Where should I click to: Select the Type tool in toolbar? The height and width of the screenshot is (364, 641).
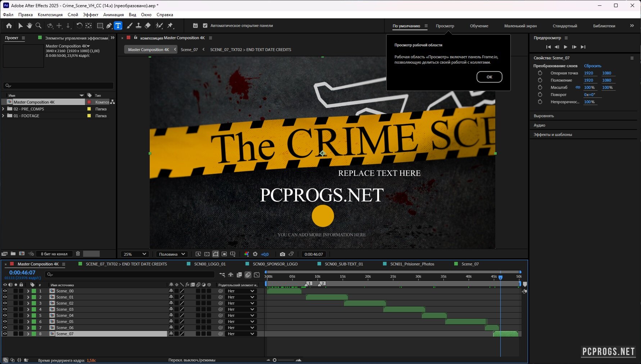coord(118,26)
